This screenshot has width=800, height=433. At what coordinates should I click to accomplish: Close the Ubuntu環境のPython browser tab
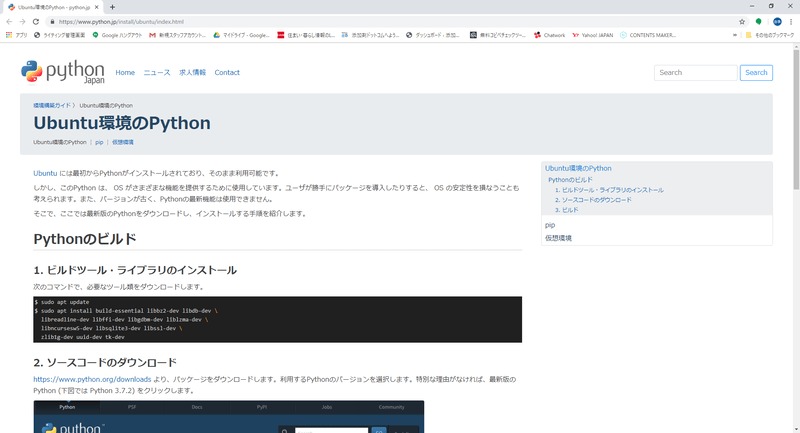click(97, 7)
